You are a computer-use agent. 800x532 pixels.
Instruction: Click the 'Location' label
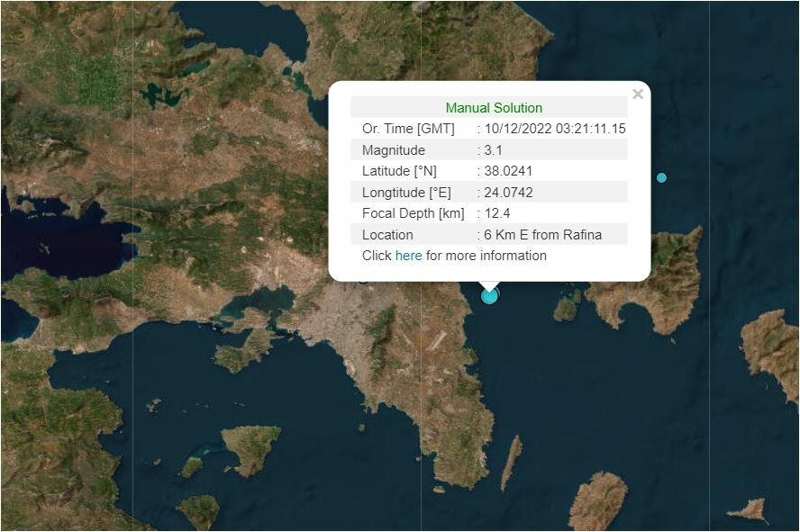(x=387, y=235)
